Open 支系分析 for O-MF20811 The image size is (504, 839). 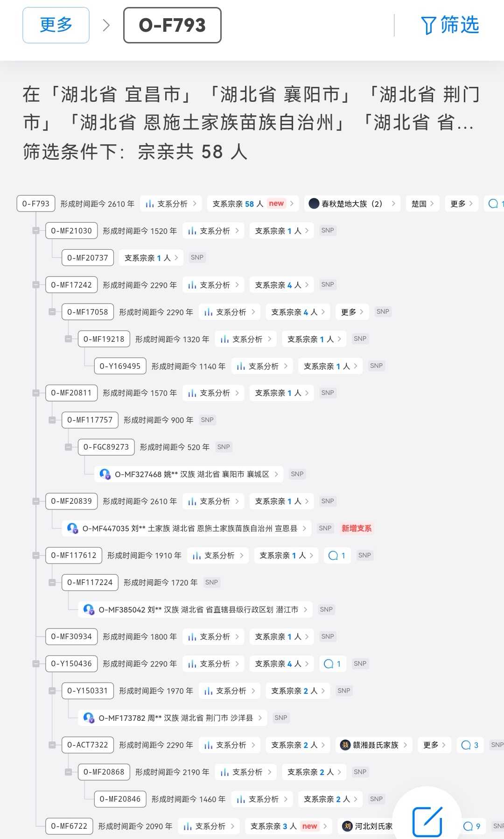(x=214, y=393)
